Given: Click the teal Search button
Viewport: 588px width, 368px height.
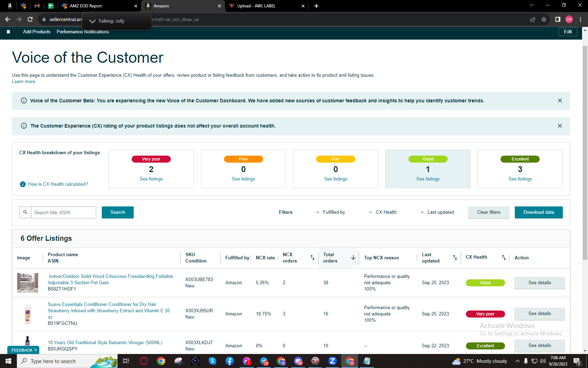Looking at the screenshot, I should coord(118,212).
